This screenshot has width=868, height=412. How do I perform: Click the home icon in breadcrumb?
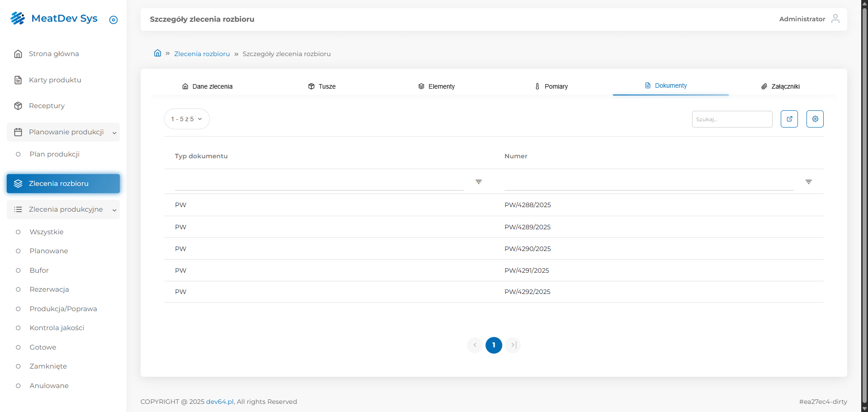tap(157, 53)
